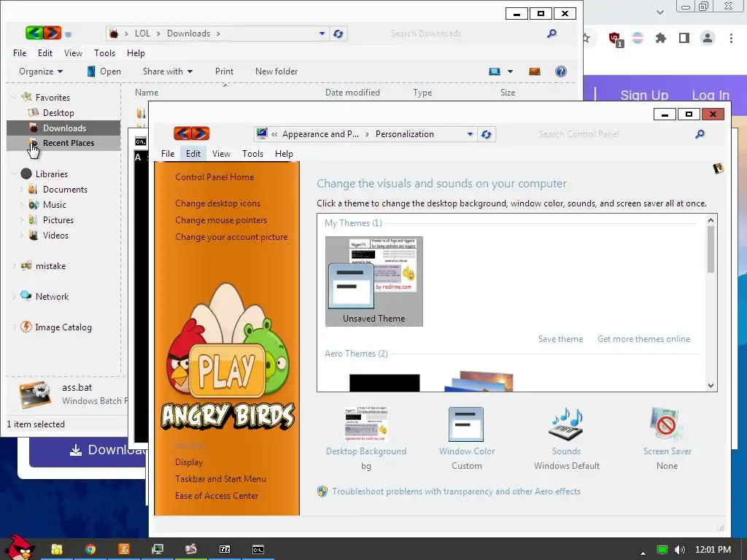The image size is (747, 560).
Task: Open the Window Color icon
Action: point(466,424)
